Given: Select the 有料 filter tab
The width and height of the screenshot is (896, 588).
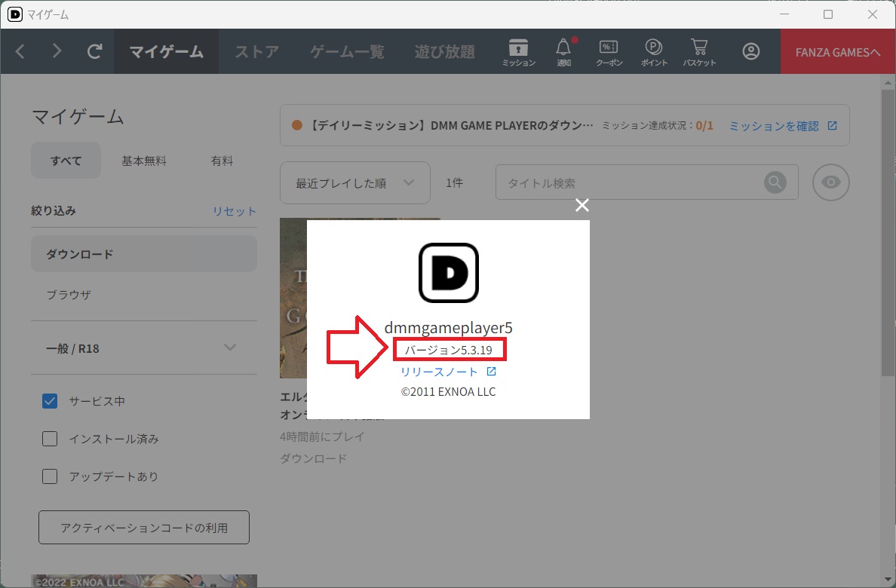Looking at the screenshot, I should [x=222, y=161].
